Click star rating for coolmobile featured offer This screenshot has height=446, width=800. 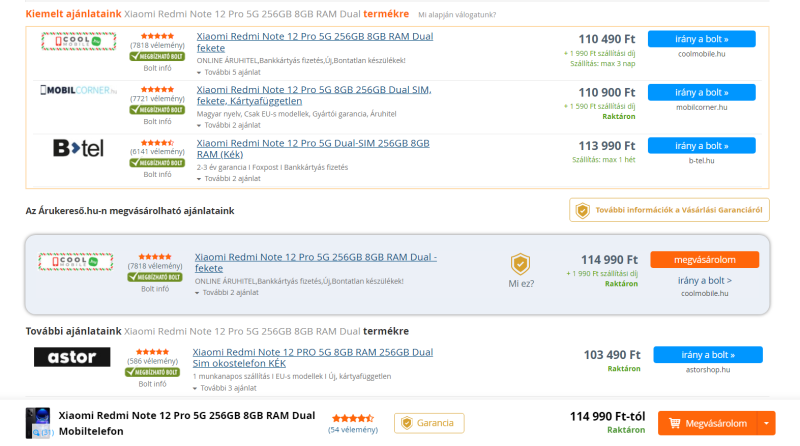[x=157, y=36]
